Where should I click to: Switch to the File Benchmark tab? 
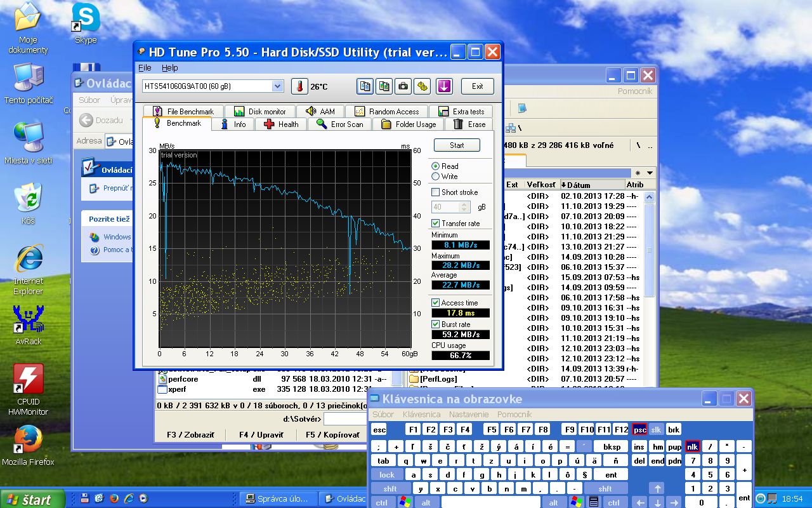183,112
